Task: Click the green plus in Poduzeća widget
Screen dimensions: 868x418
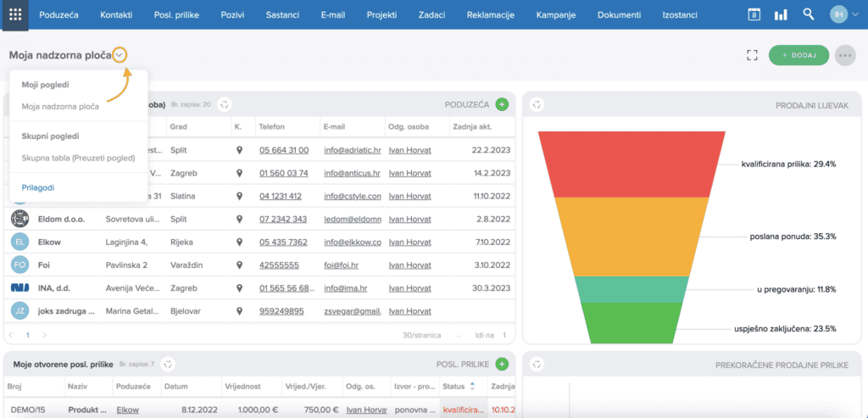Action: click(502, 104)
